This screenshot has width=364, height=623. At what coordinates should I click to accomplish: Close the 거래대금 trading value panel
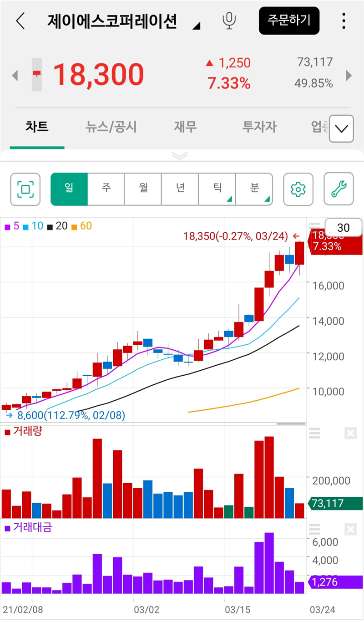click(x=350, y=529)
